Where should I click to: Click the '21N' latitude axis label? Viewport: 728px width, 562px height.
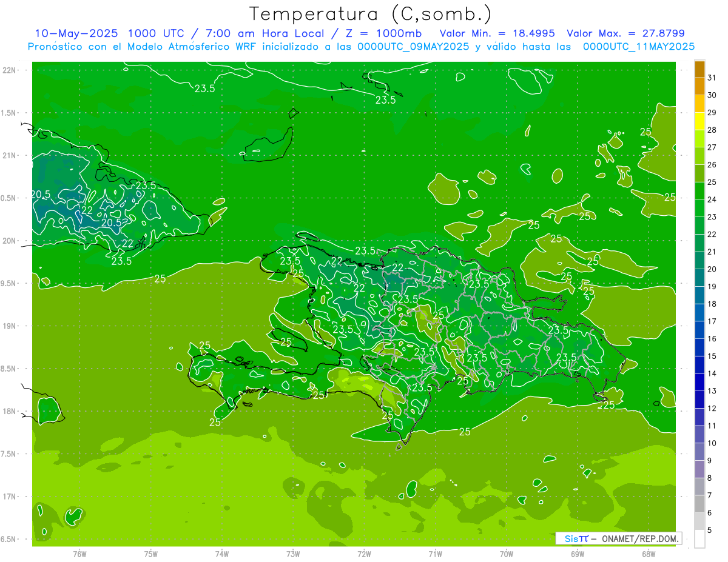[10, 155]
